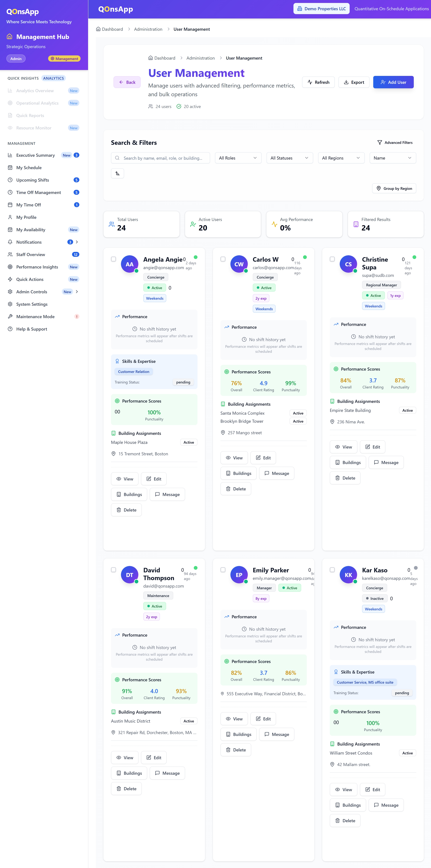Click the Add User button
Screen dimensions: 431x868
point(393,82)
